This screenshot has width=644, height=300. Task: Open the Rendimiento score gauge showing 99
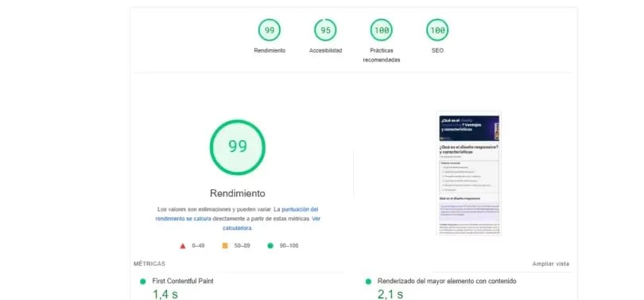pyautogui.click(x=270, y=30)
